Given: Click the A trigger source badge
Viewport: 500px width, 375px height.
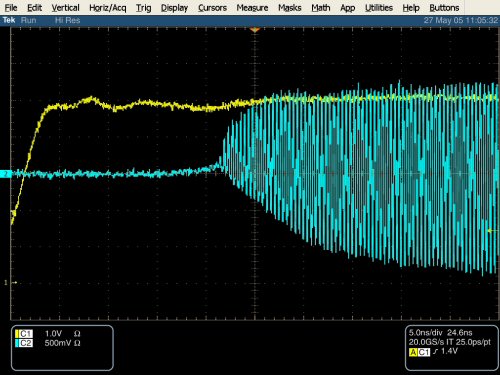Looking at the screenshot, I should (413, 352).
